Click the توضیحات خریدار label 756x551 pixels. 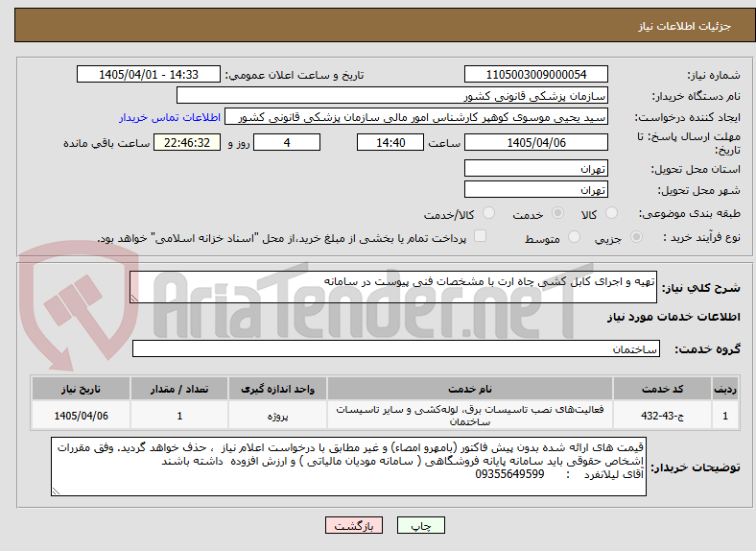tap(696, 467)
